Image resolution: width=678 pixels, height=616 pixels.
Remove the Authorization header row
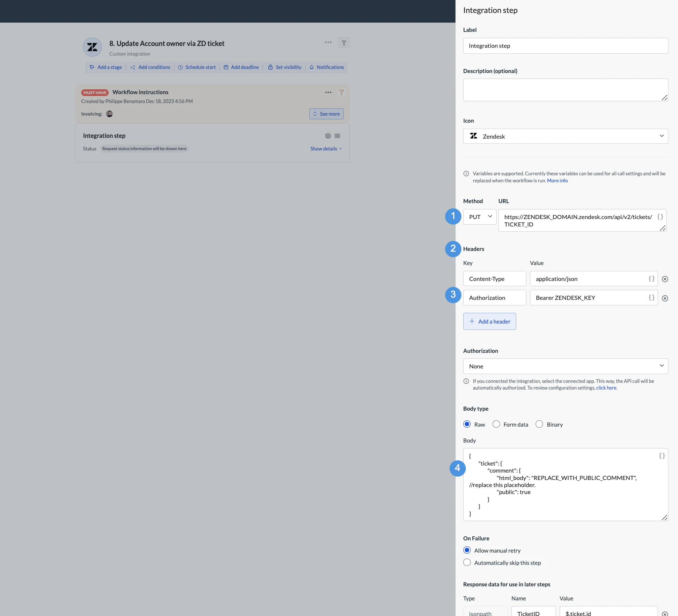click(665, 298)
